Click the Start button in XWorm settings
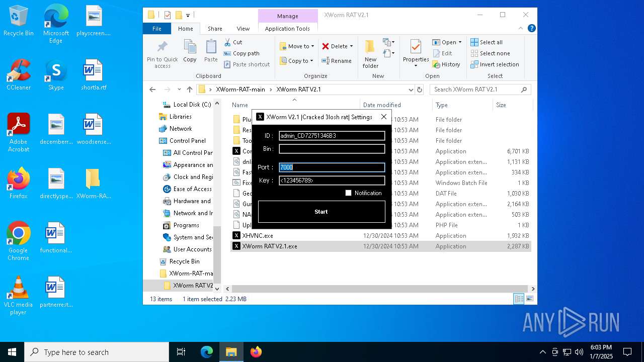This screenshot has width=644, height=362. coord(321,212)
